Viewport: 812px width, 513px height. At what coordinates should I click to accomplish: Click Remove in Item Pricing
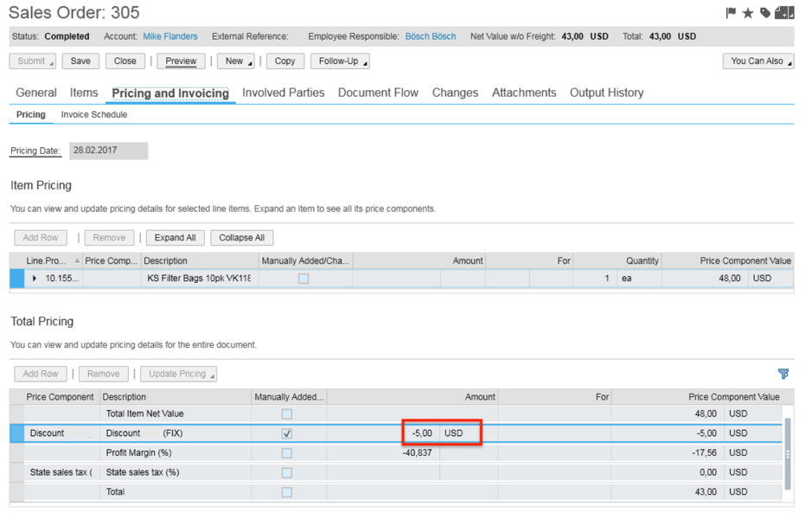pyautogui.click(x=109, y=238)
